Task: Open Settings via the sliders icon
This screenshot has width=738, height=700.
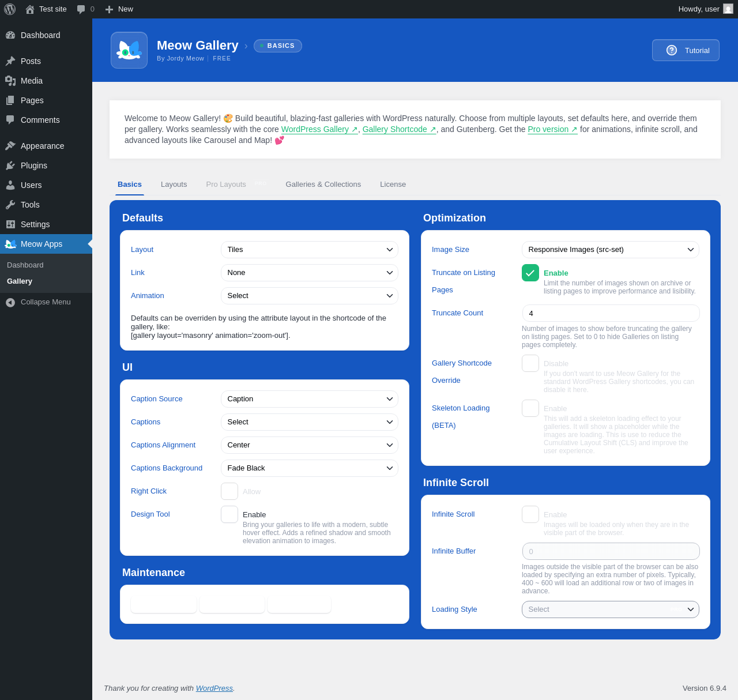Action: point(10,224)
